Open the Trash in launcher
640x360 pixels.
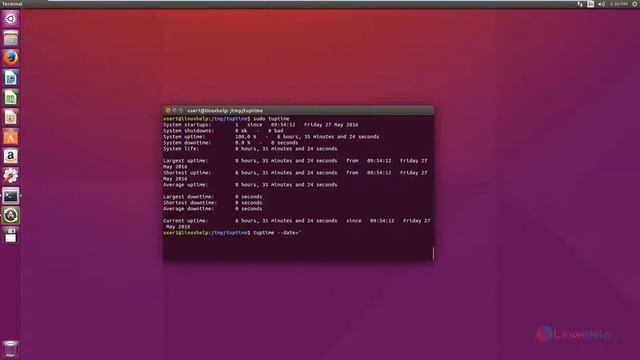pos(11,349)
